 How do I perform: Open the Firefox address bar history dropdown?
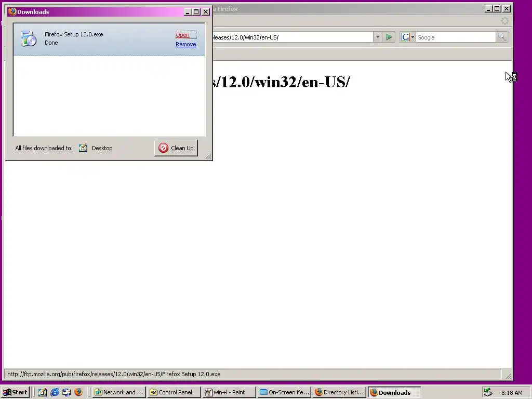tap(378, 37)
